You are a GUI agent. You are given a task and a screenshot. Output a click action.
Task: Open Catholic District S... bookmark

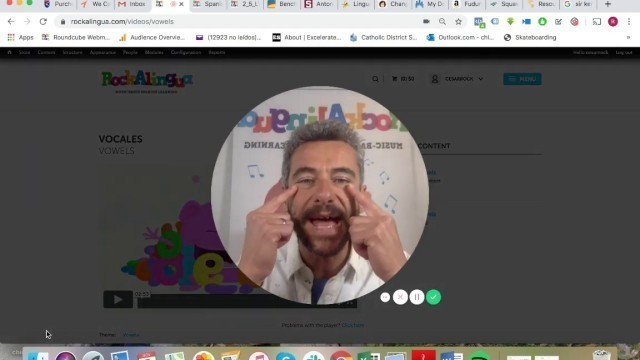point(383,38)
